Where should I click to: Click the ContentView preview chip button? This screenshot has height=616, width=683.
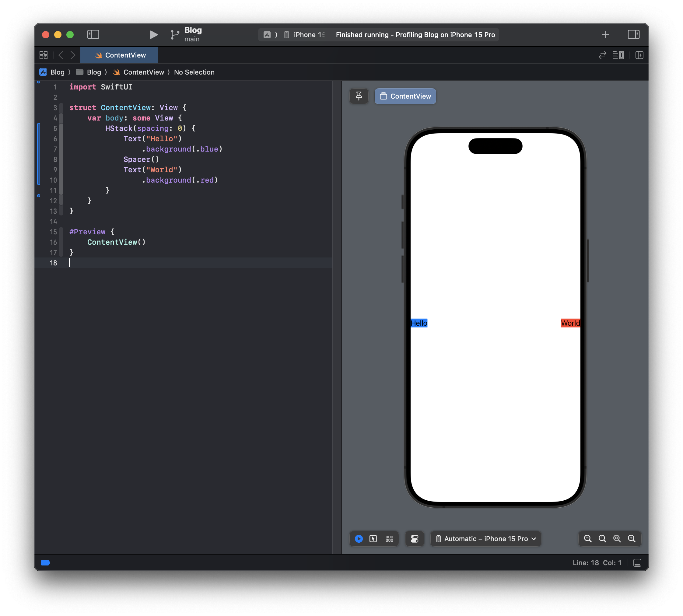coord(405,96)
